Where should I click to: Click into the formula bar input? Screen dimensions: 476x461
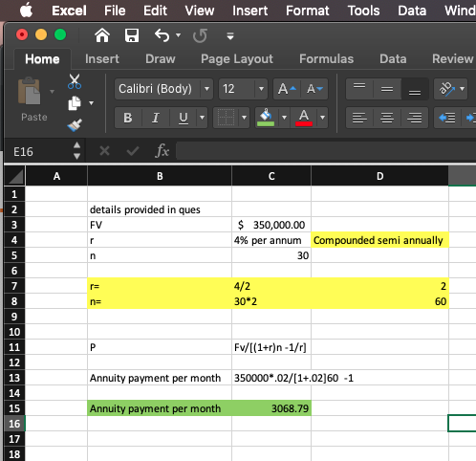point(326,151)
